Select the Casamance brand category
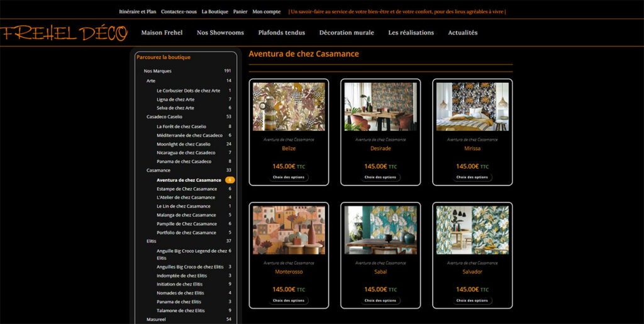The image size is (644, 324). tap(158, 170)
